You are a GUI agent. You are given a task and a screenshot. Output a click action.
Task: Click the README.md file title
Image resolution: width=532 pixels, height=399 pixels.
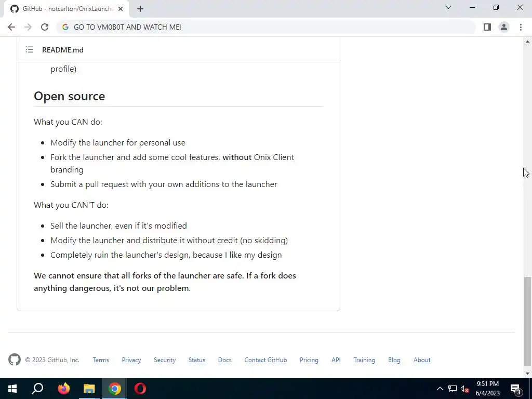coord(63,50)
